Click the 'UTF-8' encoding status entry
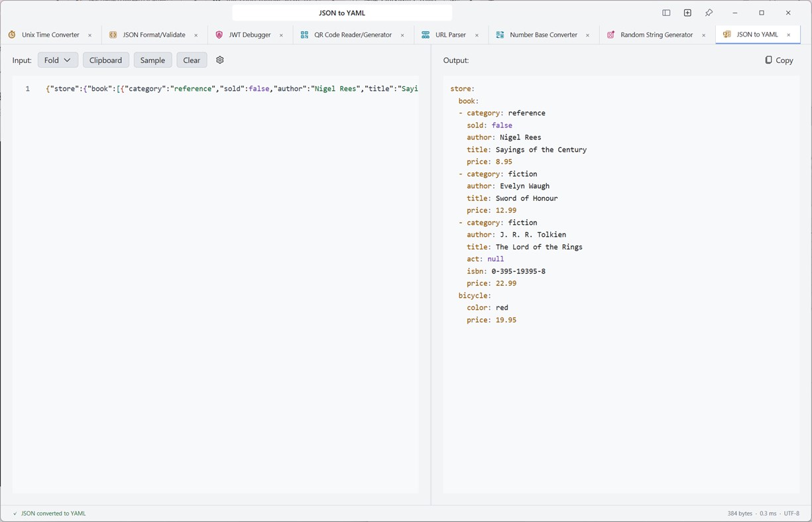 tap(791, 513)
